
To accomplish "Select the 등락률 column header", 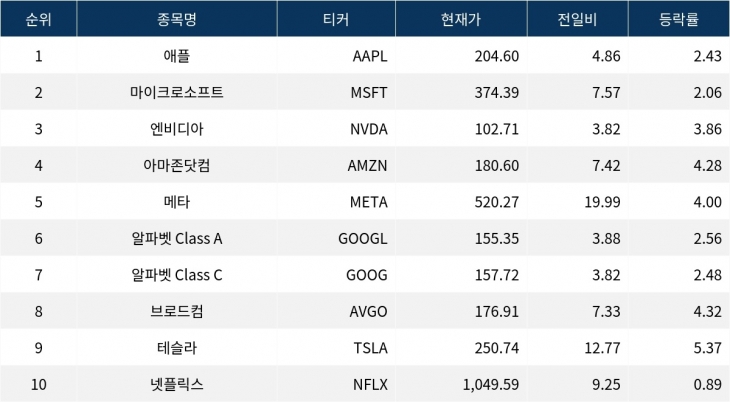I will tap(679, 20).
